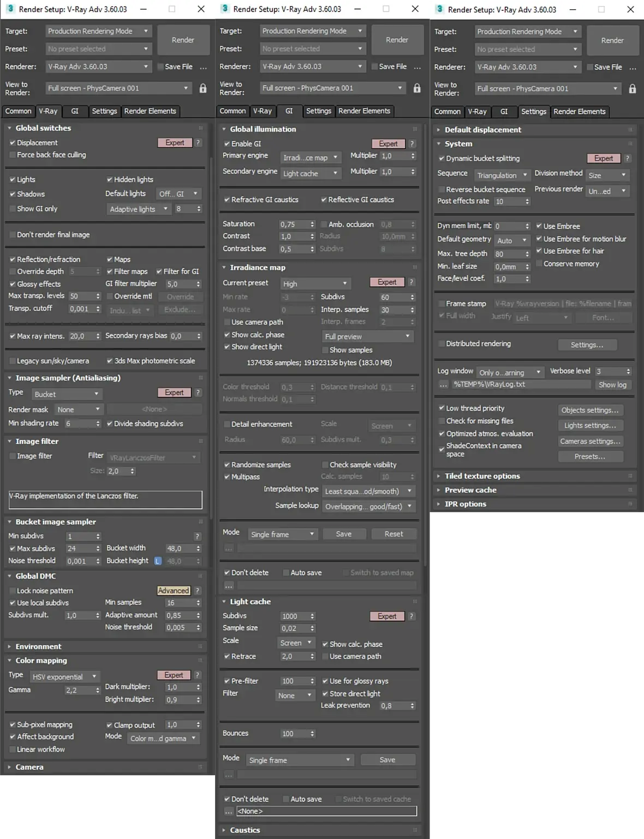Click the Global DMC help question mark
Image resolution: width=644 pixels, height=839 pixels.
coord(198,591)
